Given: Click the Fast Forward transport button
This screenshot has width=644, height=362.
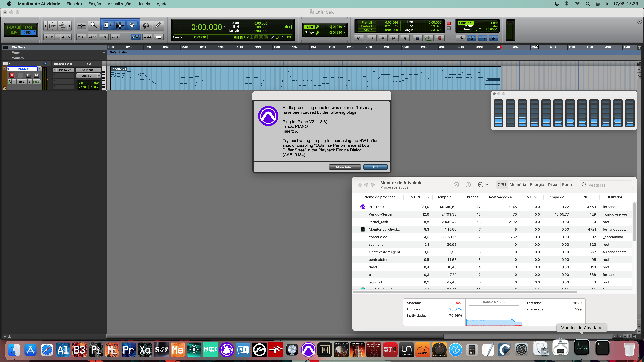Looking at the screenshot, I should (394, 38).
